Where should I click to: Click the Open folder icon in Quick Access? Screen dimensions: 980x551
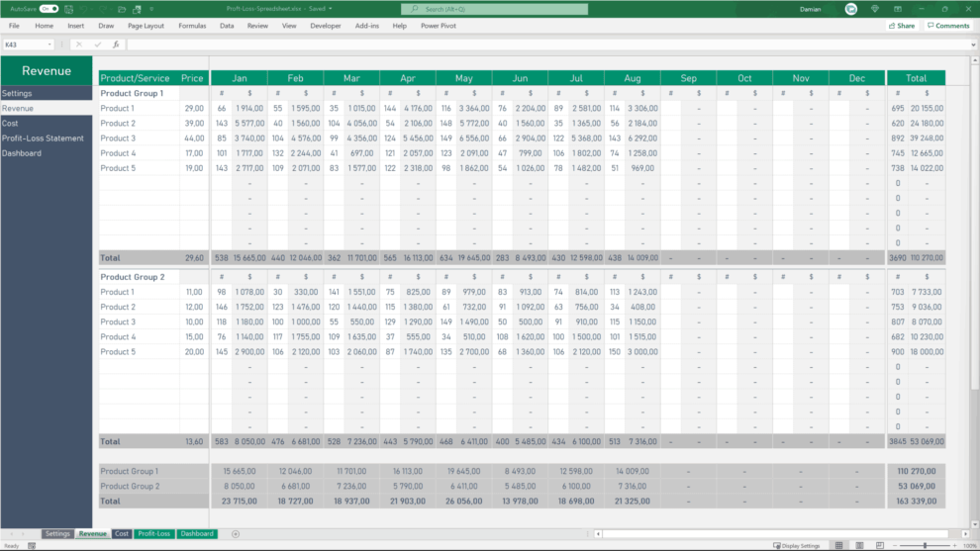click(124, 9)
